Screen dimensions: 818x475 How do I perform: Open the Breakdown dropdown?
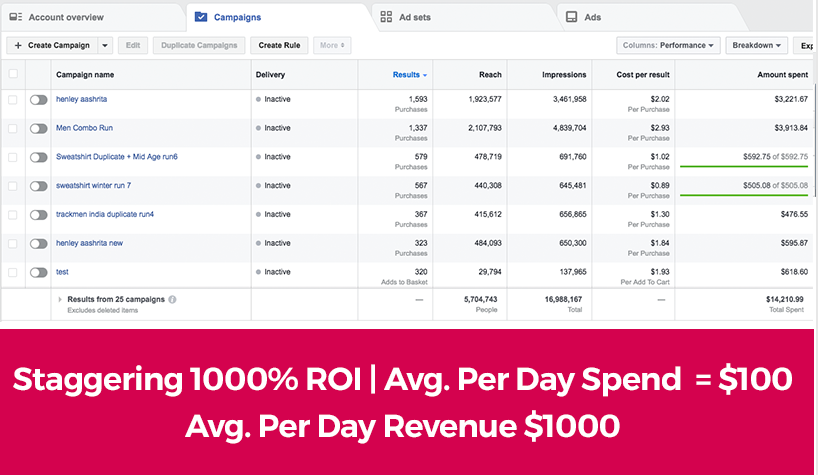[x=756, y=45]
